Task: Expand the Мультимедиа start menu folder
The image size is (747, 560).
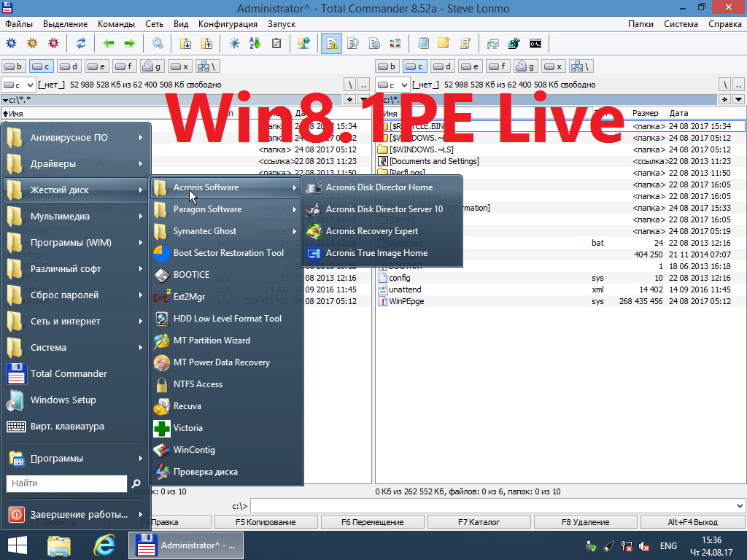Action: (x=75, y=216)
